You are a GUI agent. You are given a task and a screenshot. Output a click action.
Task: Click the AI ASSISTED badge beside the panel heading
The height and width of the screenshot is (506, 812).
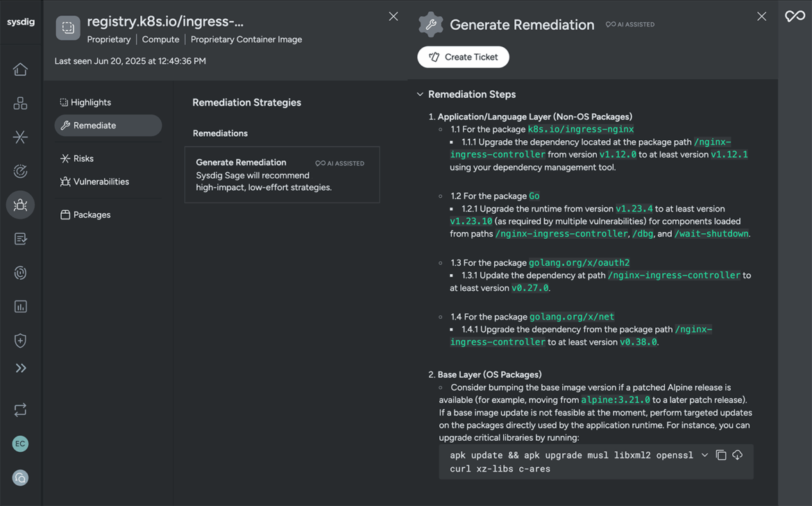pos(630,24)
